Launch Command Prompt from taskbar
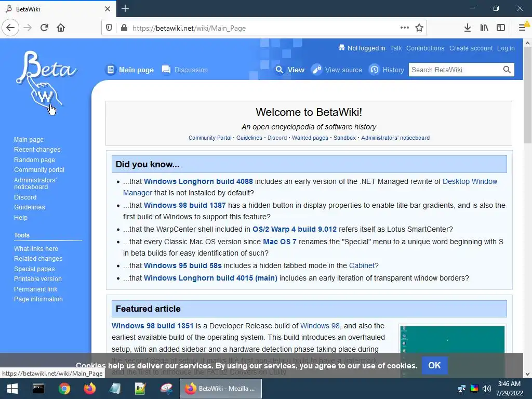The image size is (532, 399). pos(38,389)
